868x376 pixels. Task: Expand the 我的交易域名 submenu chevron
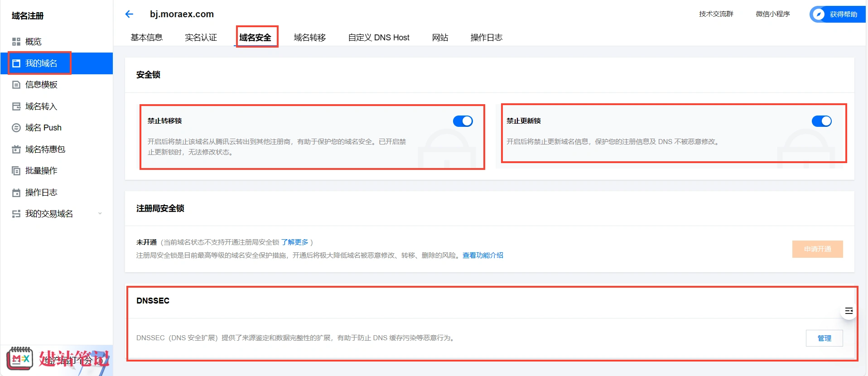coord(100,214)
